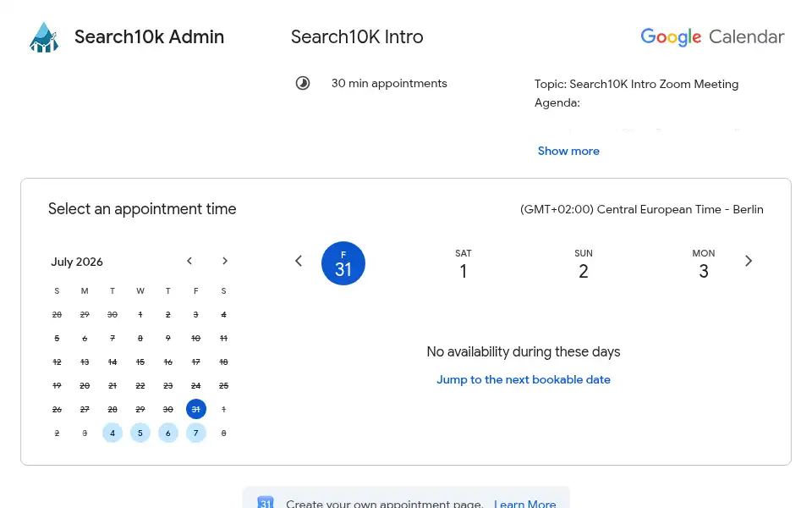The height and width of the screenshot is (508, 812).
Task: Show previous days in day strip
Action: [299, 261]
